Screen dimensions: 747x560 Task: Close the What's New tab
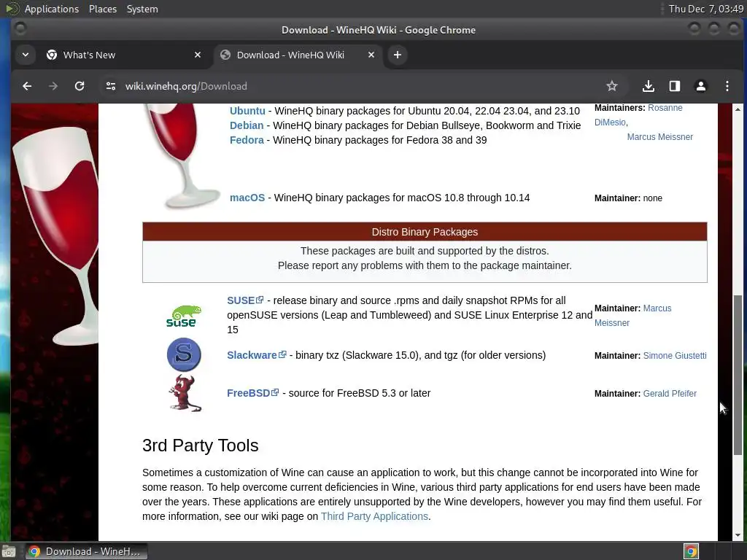tap(198, 55)
